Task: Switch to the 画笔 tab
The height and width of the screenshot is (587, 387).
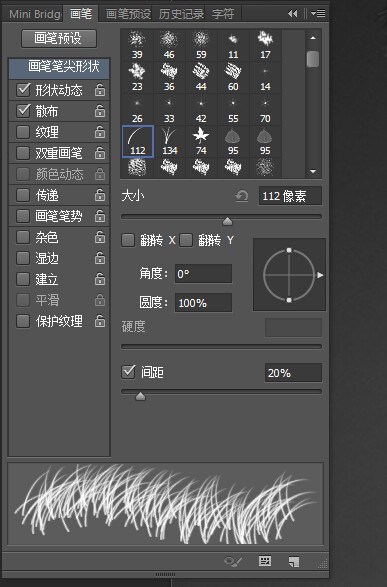Action: [81, 14]
